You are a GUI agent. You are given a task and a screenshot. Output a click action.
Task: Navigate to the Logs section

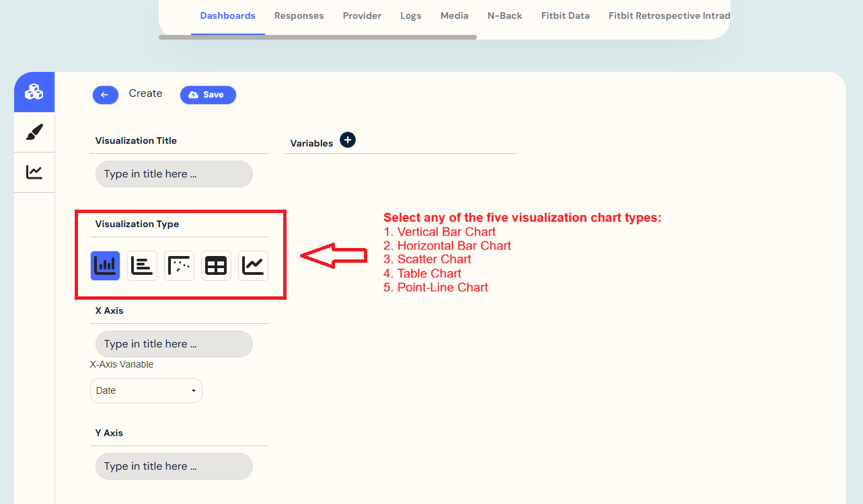(x=410, y=15)
